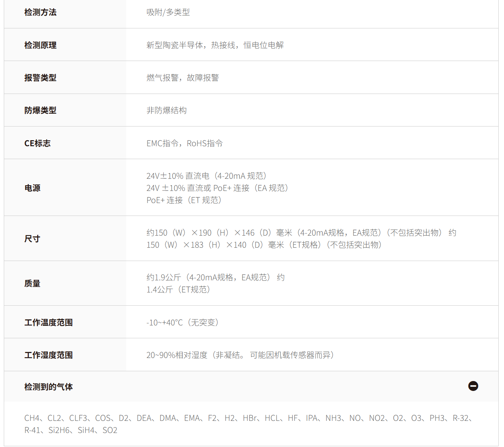
Task: Click the line PoE+ 连接（ET 规范）
Action: (x=184, y=200)
